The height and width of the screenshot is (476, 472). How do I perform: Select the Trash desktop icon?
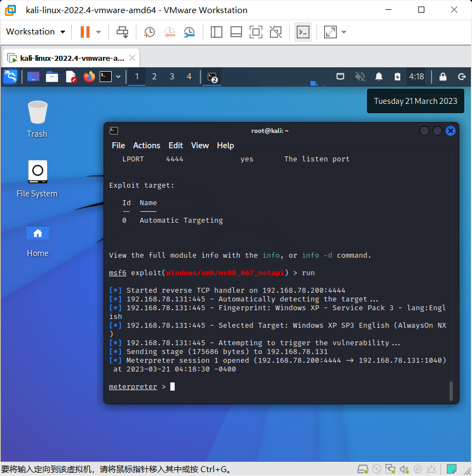coord(37,119)
